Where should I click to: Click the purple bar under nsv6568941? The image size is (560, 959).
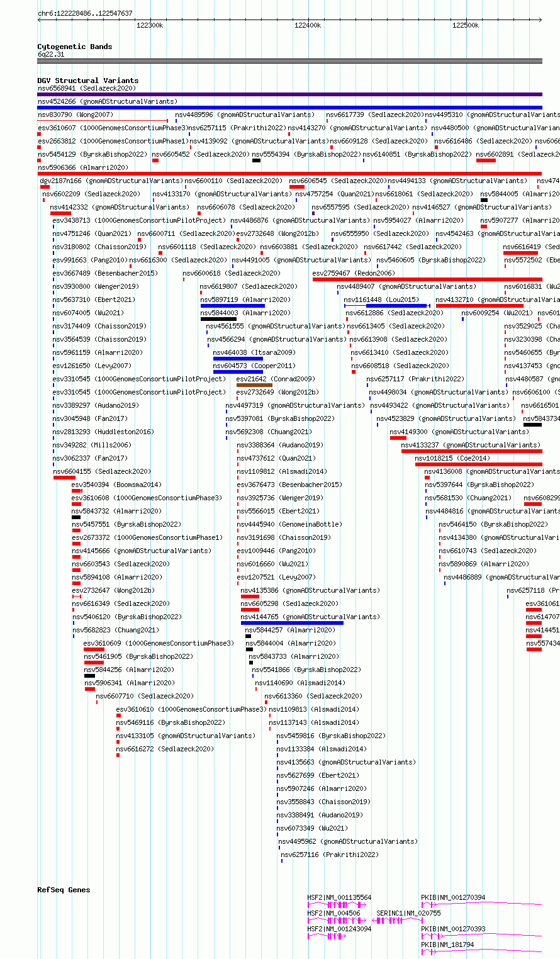(x=289, y=94)
